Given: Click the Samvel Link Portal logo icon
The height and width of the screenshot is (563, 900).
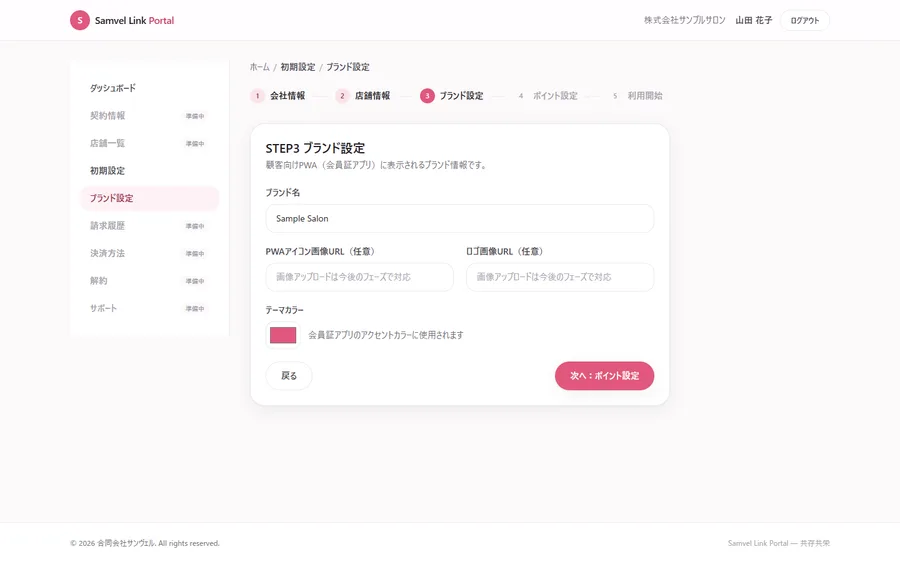Looking at the screenshot, I should tap(80, 20).
